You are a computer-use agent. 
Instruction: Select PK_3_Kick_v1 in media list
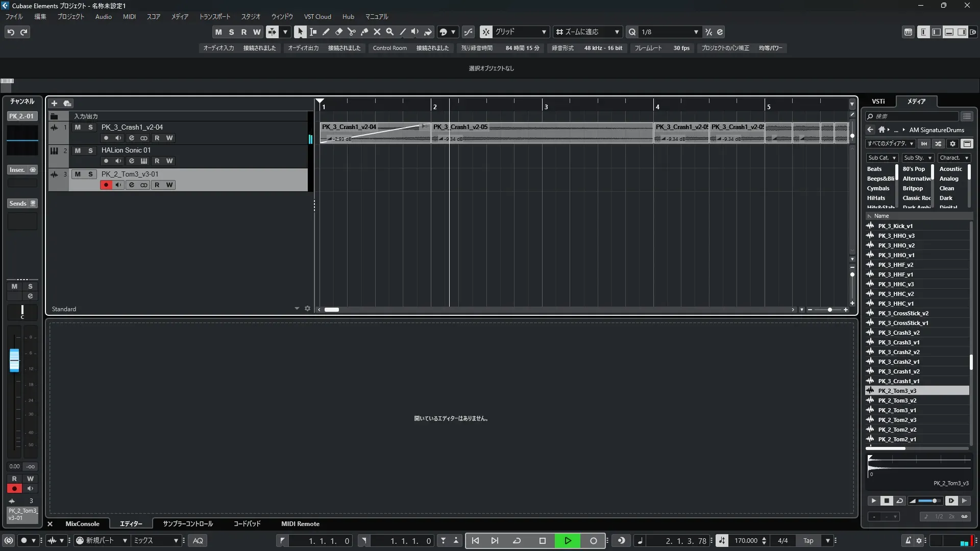[895, 226]
